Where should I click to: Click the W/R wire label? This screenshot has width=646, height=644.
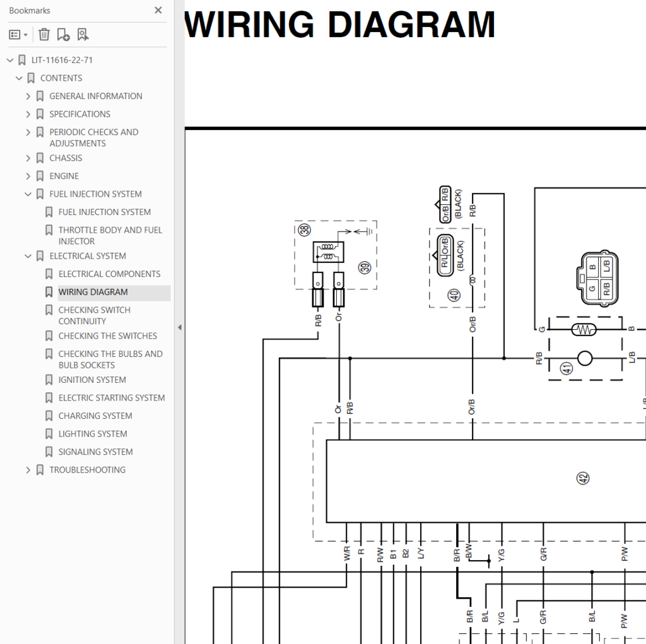(x=347, y=553)
